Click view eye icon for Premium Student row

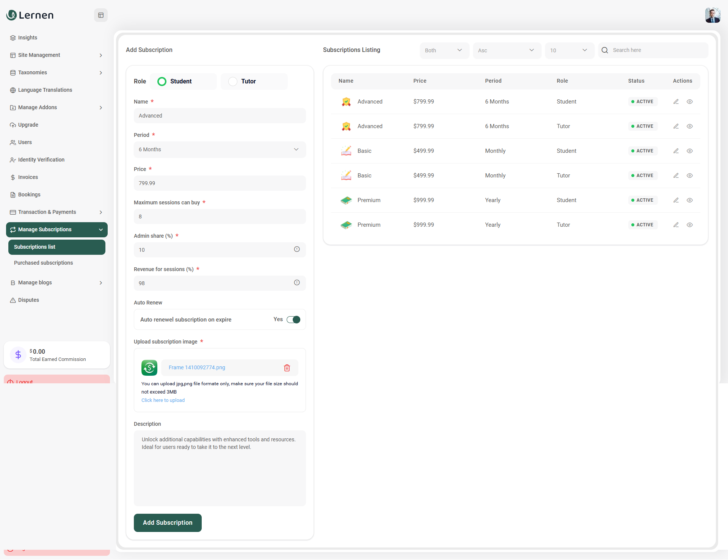(x=690, y=200)
